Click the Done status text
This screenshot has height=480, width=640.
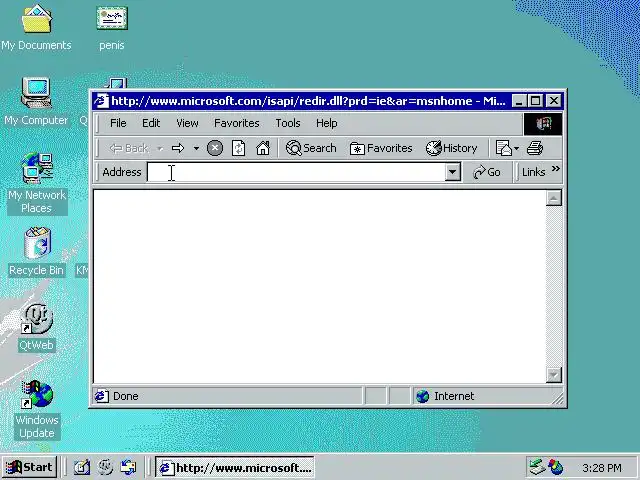click(126, 396)
